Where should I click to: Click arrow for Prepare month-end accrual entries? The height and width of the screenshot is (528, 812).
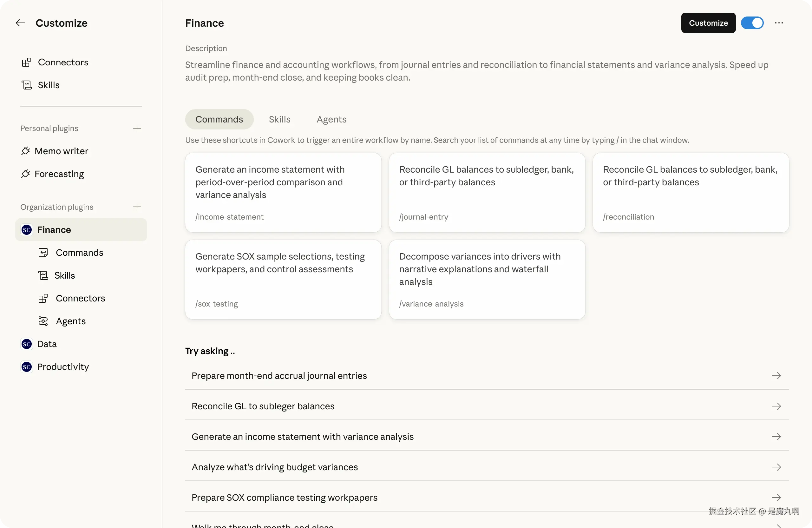(x=776, y=376)
